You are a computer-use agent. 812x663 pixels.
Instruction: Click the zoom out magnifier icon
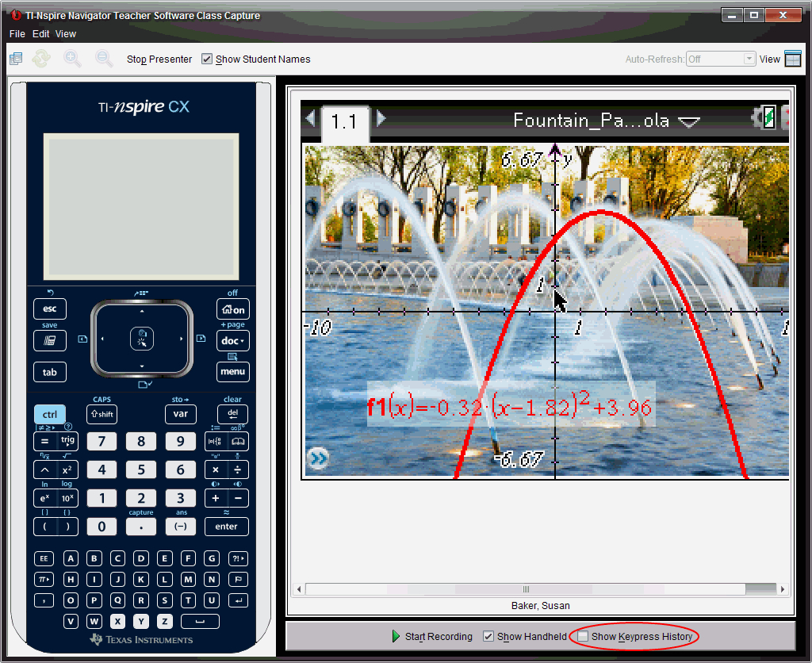(x=104, y=59)
